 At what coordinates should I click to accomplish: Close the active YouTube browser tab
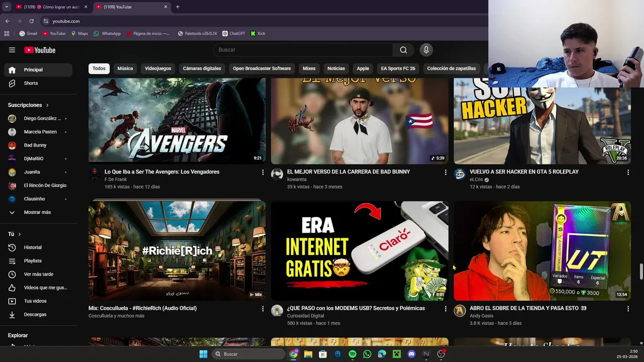166,7
